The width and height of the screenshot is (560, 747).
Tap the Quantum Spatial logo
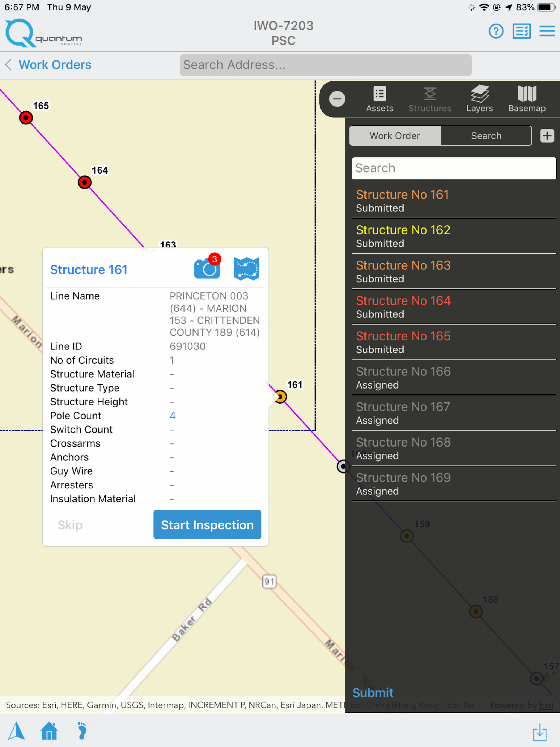(43, 33)
